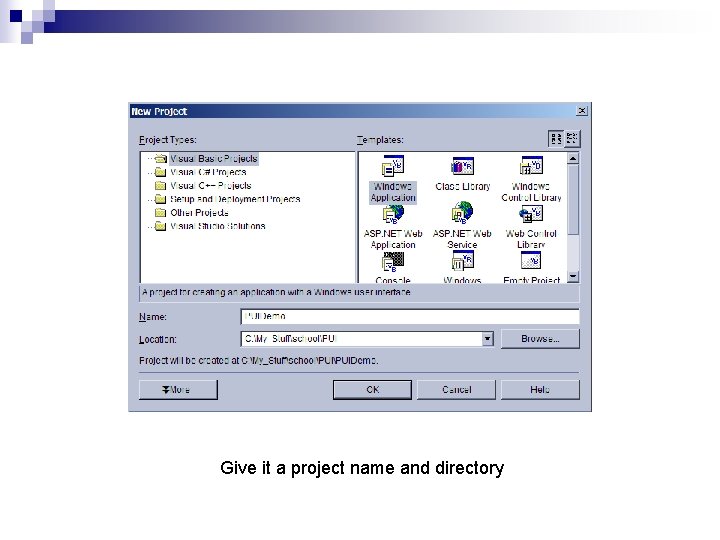Choose the Windows Control Library template icon
This screenshot has width=720, height=540.
(x=531, y=166)
